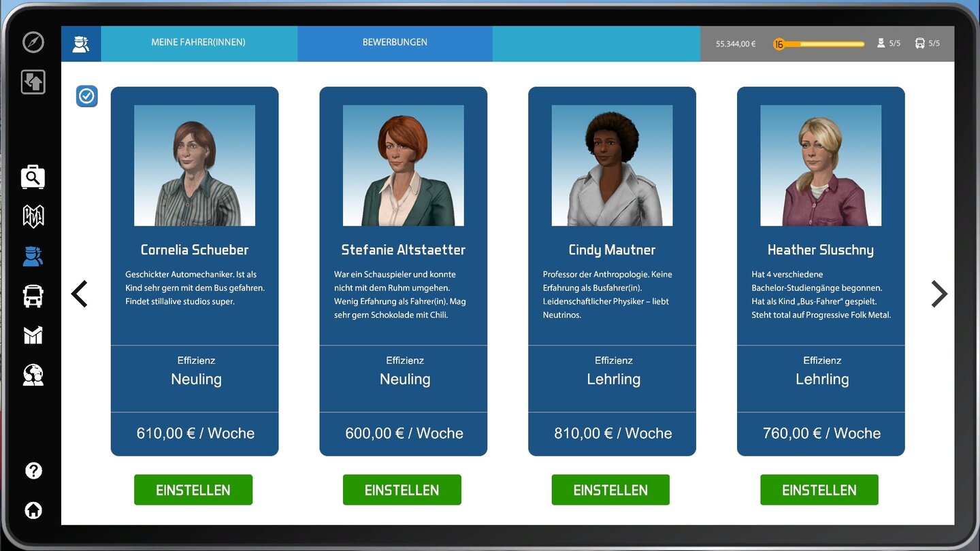The width and height of the screenshot is (980, 551).
Task: Show previous applicants with left arrow
Action: (80, 294)
